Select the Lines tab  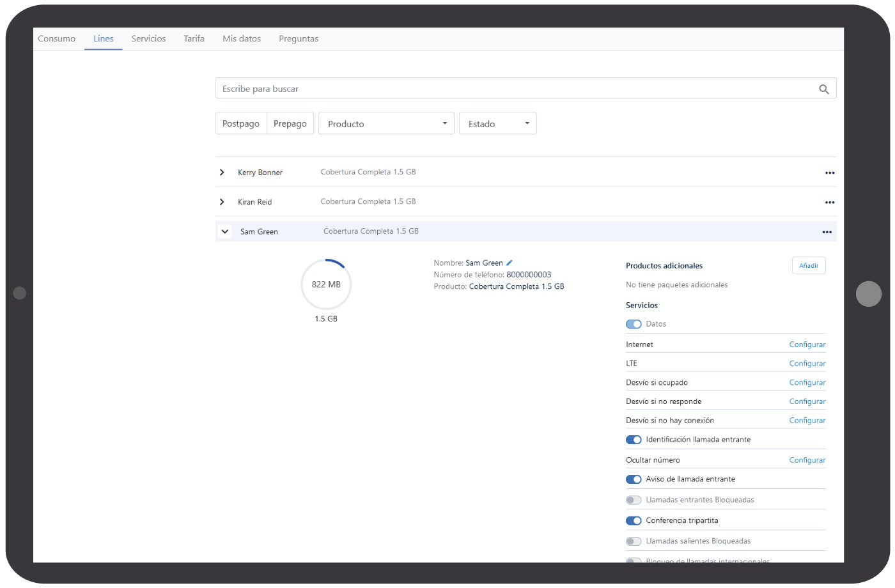coord(104,39)
